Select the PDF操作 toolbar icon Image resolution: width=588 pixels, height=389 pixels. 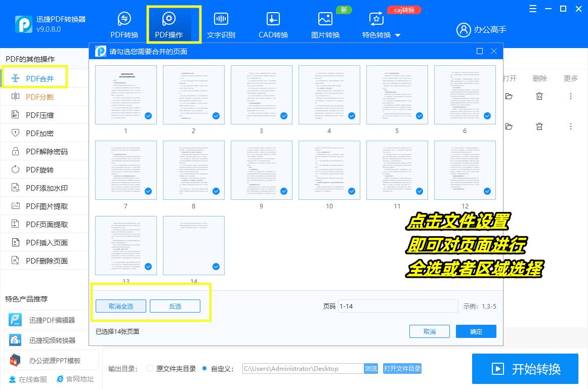pyautogui.click(x=169, y=19)
